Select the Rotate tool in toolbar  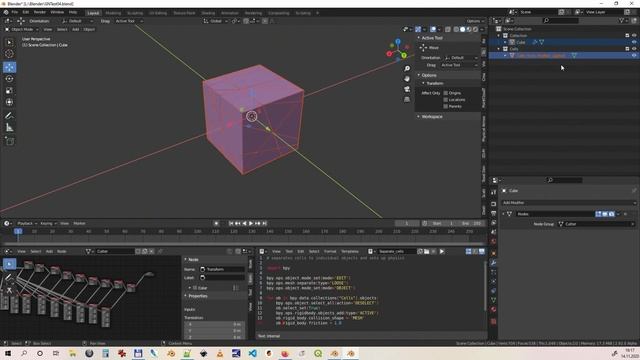(x=9, y=79)
